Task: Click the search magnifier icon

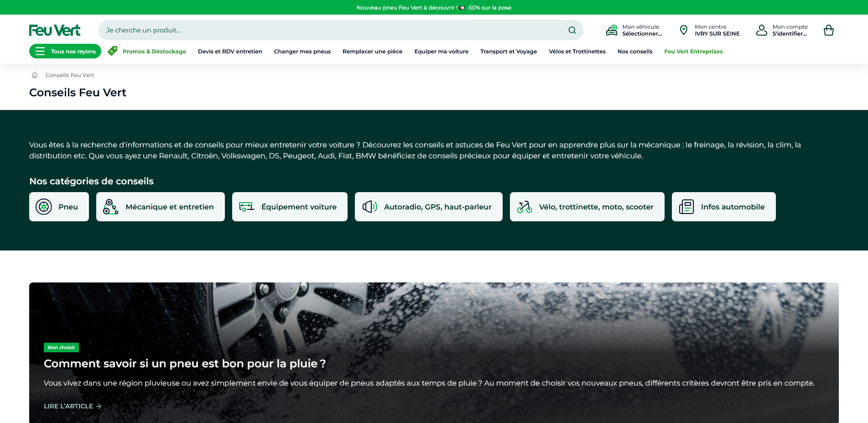Action: point(572,30)
